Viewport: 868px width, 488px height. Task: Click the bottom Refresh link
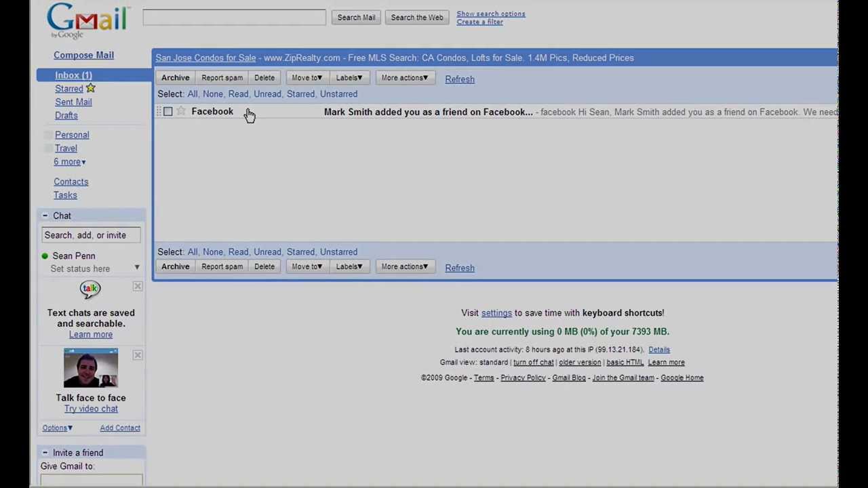(460, 268)
